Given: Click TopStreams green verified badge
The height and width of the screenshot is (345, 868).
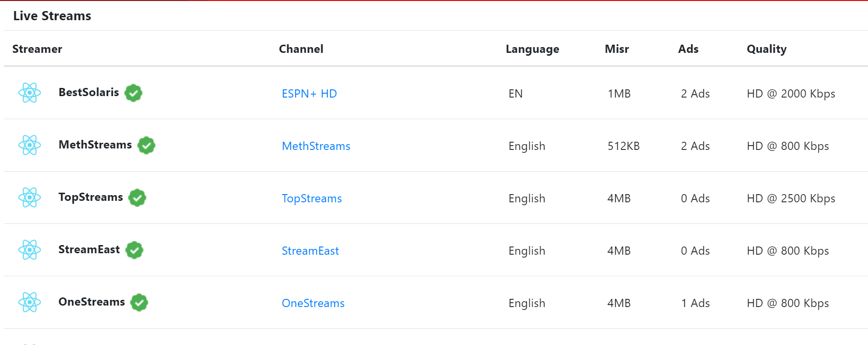Looking at the screenshot, I should [137, 197].
